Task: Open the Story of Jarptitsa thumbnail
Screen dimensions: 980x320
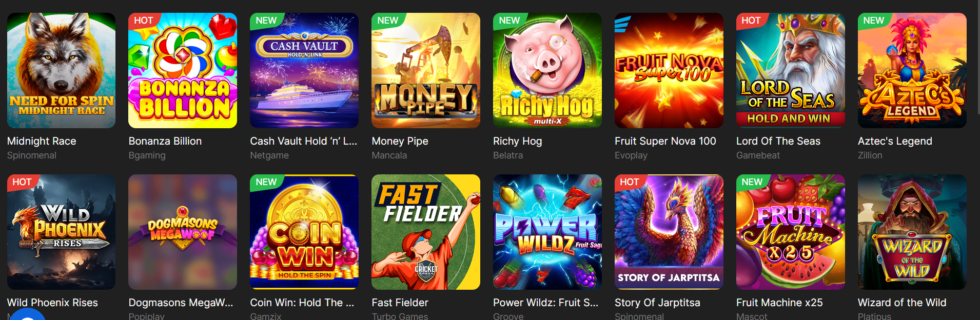Action: (x=669, y=232)
